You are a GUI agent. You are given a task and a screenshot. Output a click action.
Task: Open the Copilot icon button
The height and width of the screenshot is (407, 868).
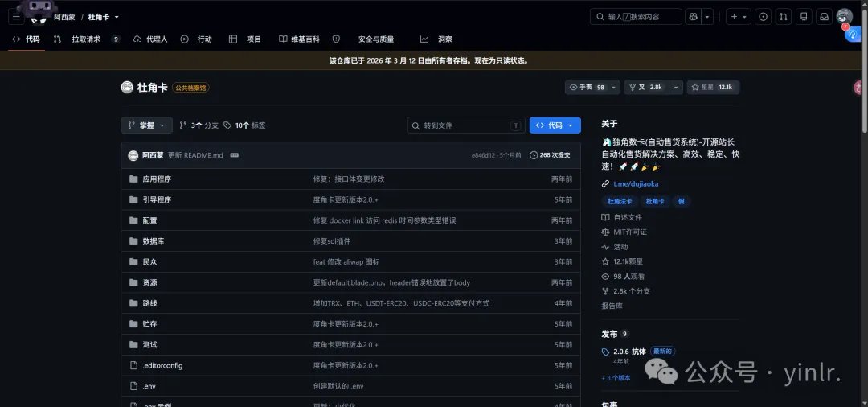[693, 17]
